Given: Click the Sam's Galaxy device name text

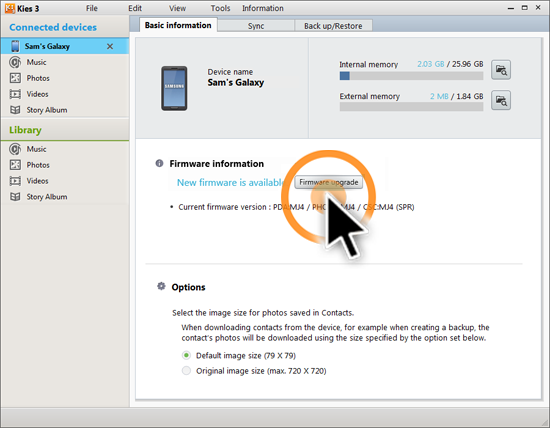Looking at the screenshot, I should tap(235, 82).
